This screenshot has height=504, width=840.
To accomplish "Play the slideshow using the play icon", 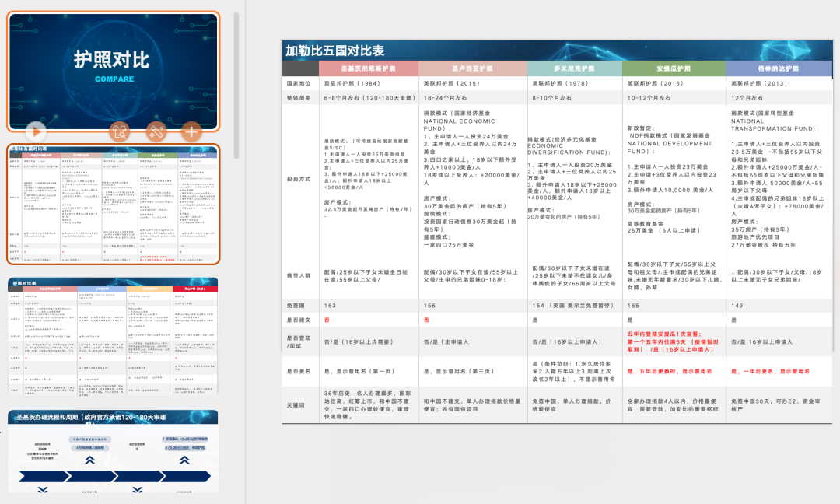I will pos(36,131).
